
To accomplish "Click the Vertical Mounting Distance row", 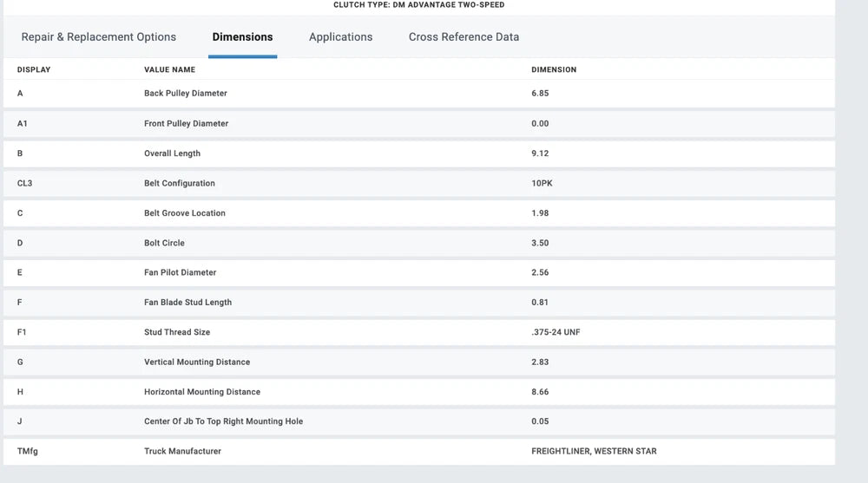I will click(196, 362).
